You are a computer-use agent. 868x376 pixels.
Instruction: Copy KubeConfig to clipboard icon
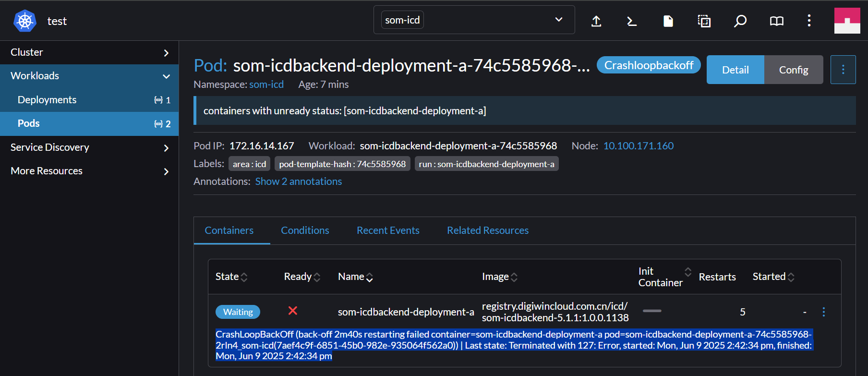(704, 21)
